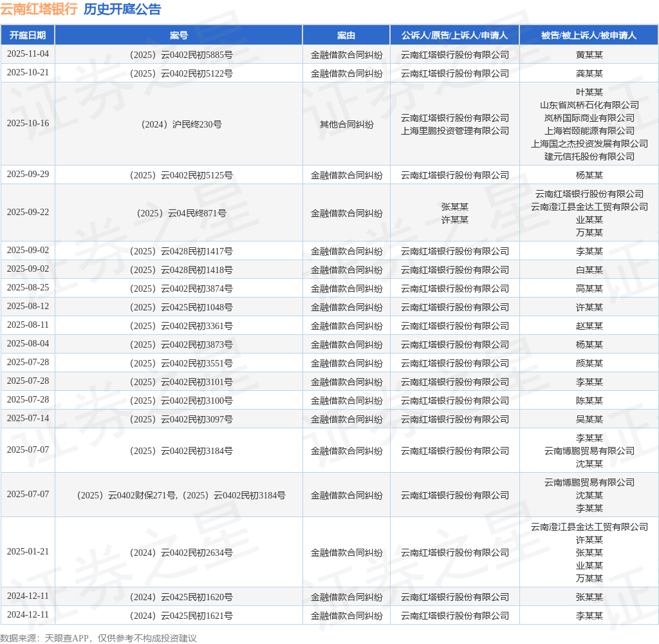Click the 案号 column header
This screenshot has height=644, width=659.
(x=179, y=35)
